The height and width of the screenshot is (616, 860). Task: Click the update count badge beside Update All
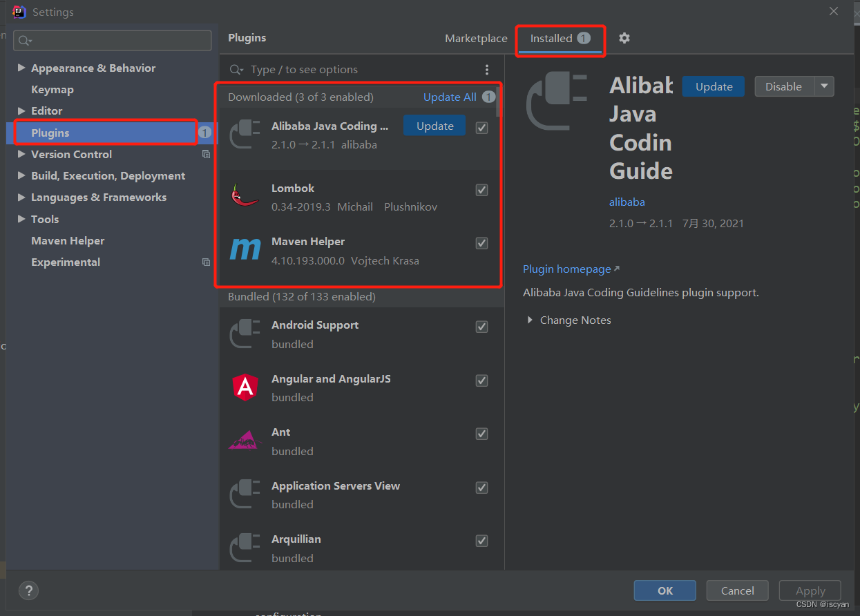pyautogui.click(x=488, y=97)
